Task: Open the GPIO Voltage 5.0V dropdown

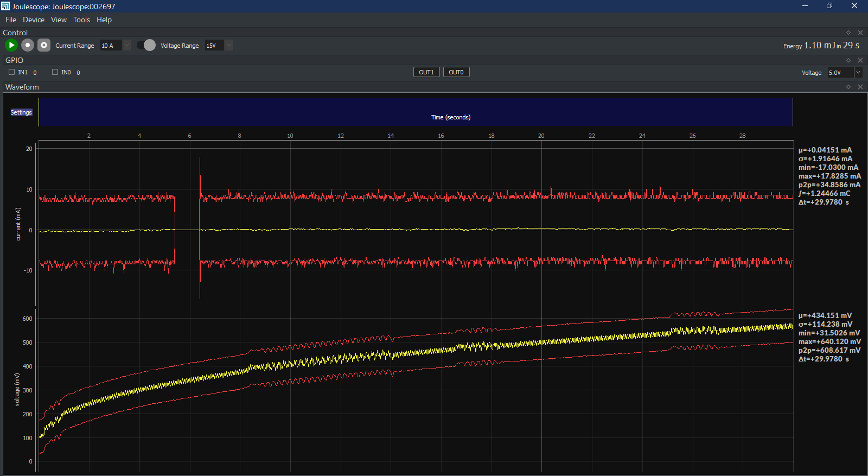Action: coord(858,72)
